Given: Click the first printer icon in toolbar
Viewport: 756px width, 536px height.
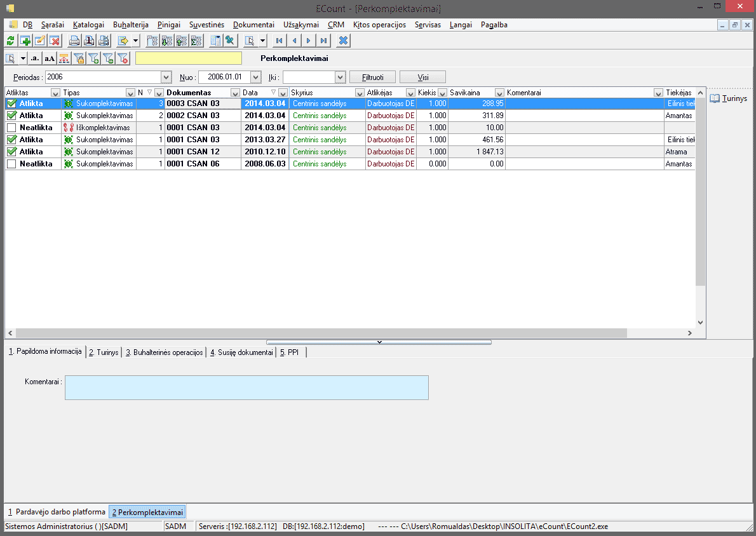Looking at the screenshot, I should pyautogui.click(x=74, y=41).
